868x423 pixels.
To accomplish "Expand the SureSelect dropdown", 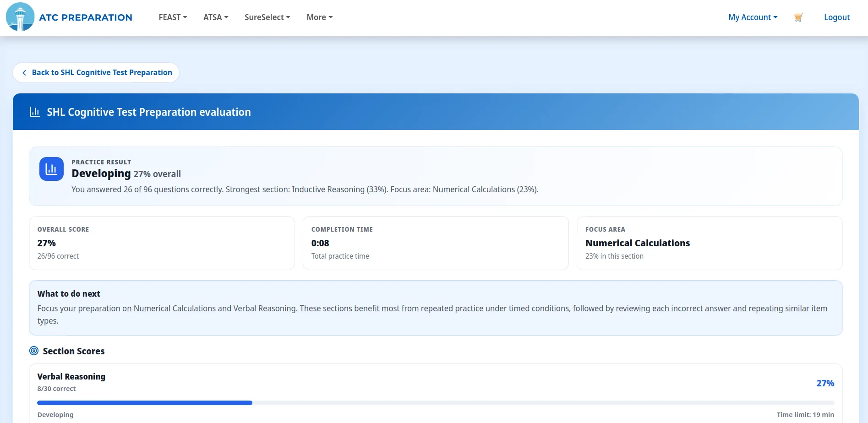I will click(x=267, y=17).
